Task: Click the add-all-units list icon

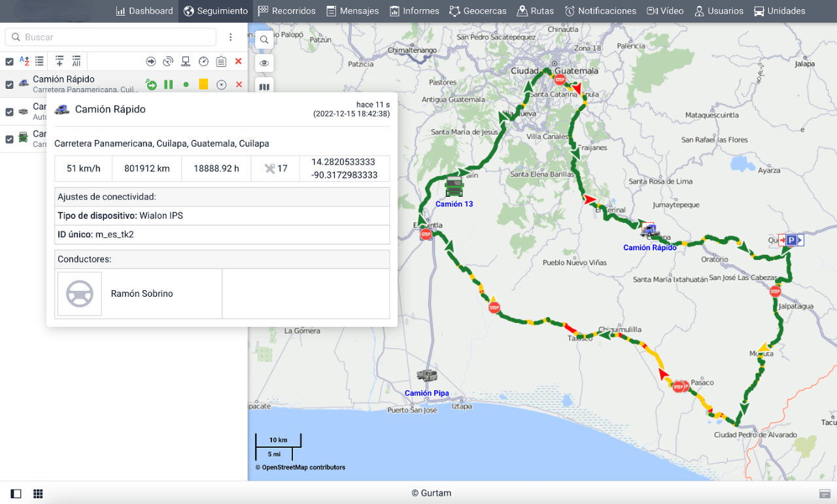Action: pos(77,61)
